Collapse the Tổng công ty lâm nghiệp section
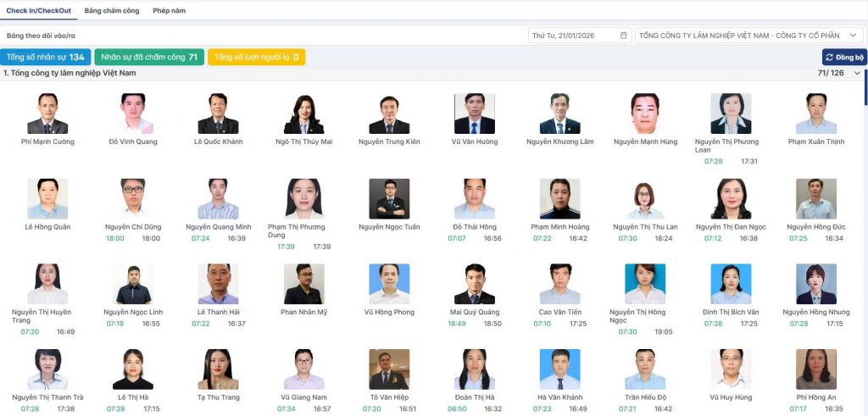The height and width of the screenshot is (416, 868). coord(858,73)
